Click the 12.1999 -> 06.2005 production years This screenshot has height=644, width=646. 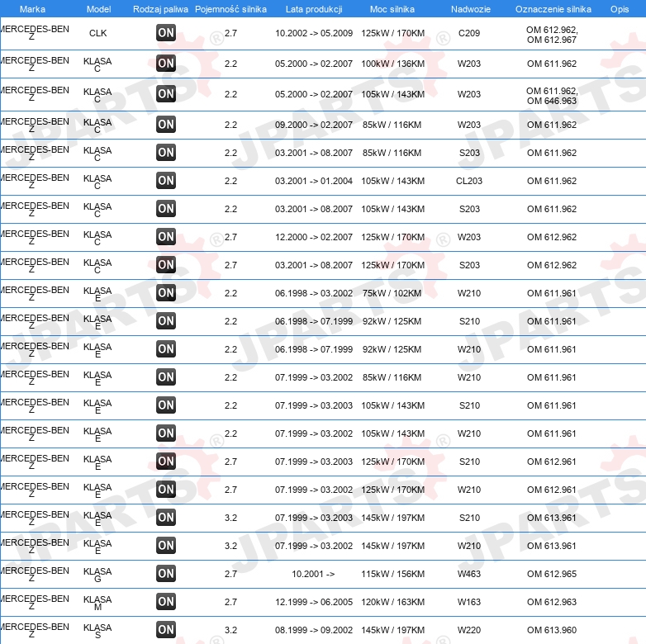314,602
